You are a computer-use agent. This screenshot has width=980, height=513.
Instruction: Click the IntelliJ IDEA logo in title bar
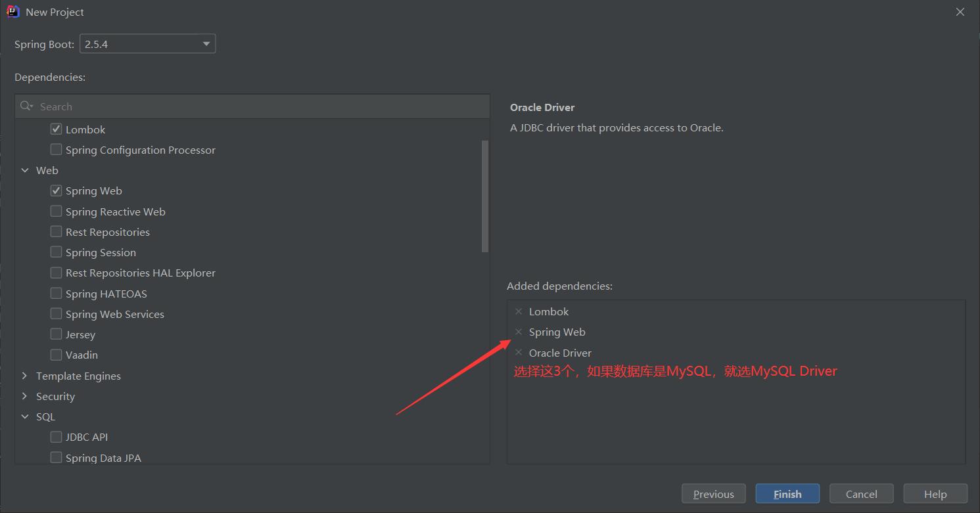pos(12,12)
